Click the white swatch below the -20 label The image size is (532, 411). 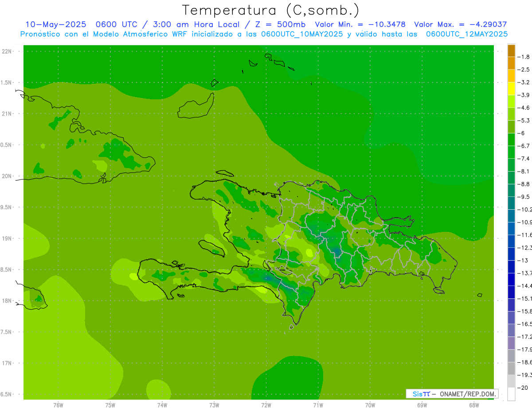(511, 394)
